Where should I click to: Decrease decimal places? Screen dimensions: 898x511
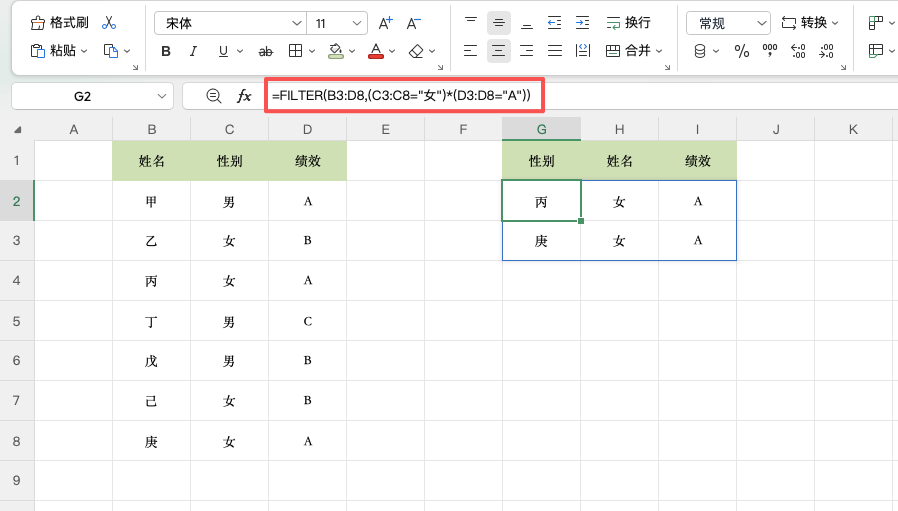826,51
